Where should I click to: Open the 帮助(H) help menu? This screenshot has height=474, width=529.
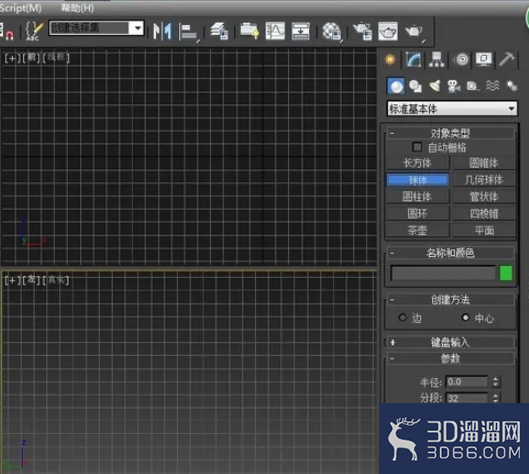78,8
